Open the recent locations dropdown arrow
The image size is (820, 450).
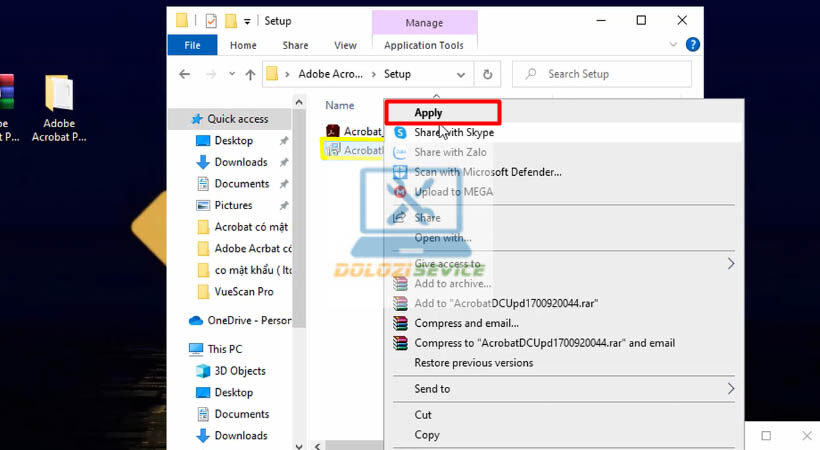[232, 74]
